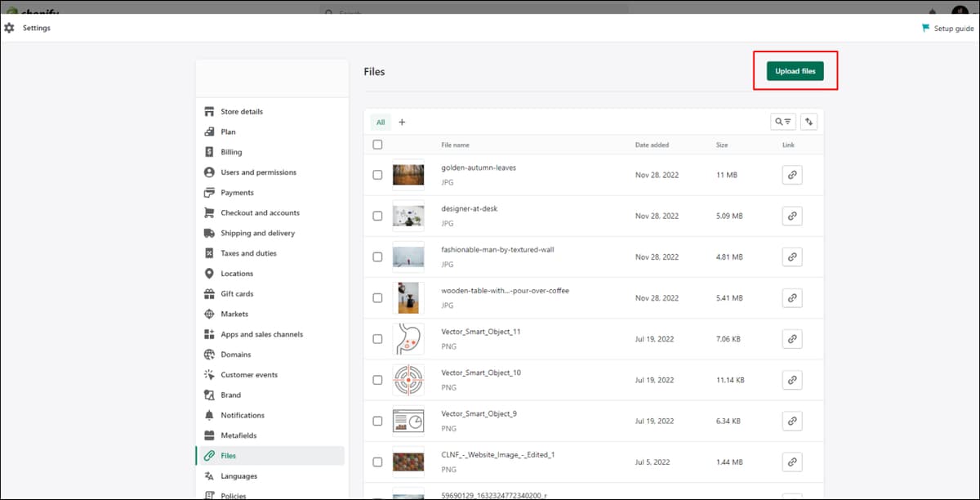Click the Notifications bell icon
Image resolution: width=980 pixels, height=500 pixels.
[x=209, y=415]
